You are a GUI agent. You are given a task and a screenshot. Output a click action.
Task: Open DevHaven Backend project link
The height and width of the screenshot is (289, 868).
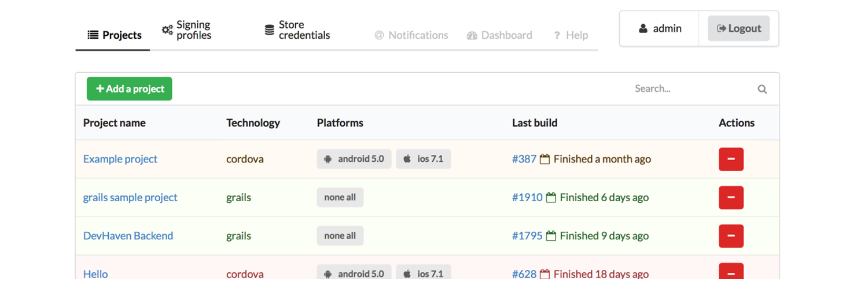[128, 236]
